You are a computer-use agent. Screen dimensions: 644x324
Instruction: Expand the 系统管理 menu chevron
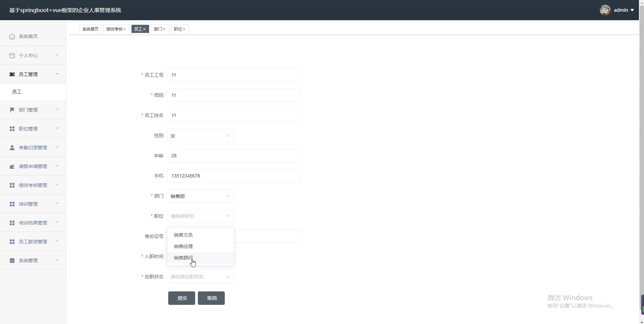pyautogui.click(x=57, y=260)
